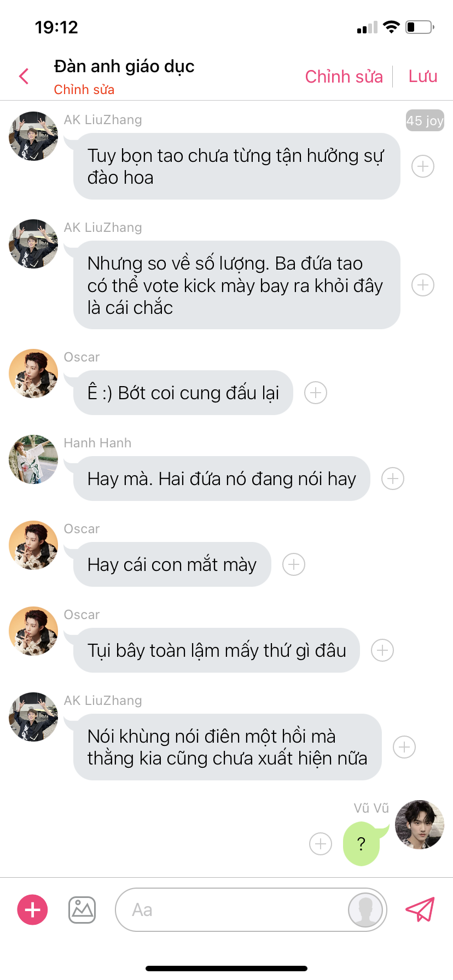Viewport: 453px width, 980px height.
Task: Tap the back arrow icon
Action: point(24,76)
